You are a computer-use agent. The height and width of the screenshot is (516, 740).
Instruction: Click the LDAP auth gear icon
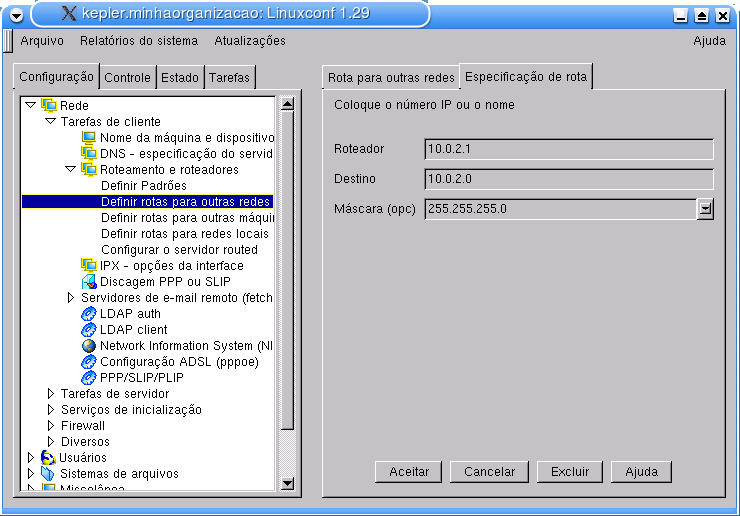point(88,313)
